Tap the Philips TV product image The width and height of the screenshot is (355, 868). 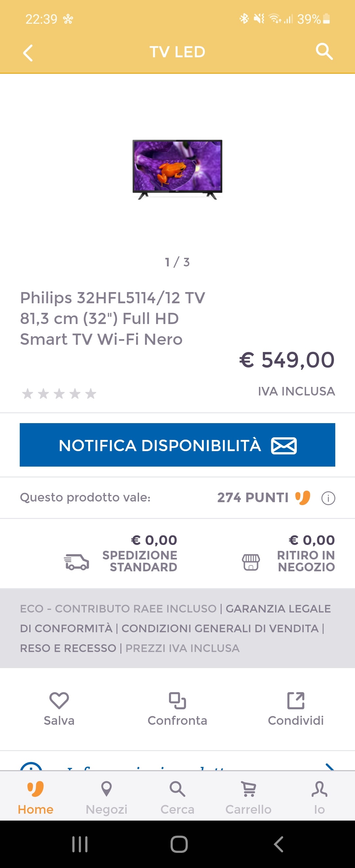(177, 170)
